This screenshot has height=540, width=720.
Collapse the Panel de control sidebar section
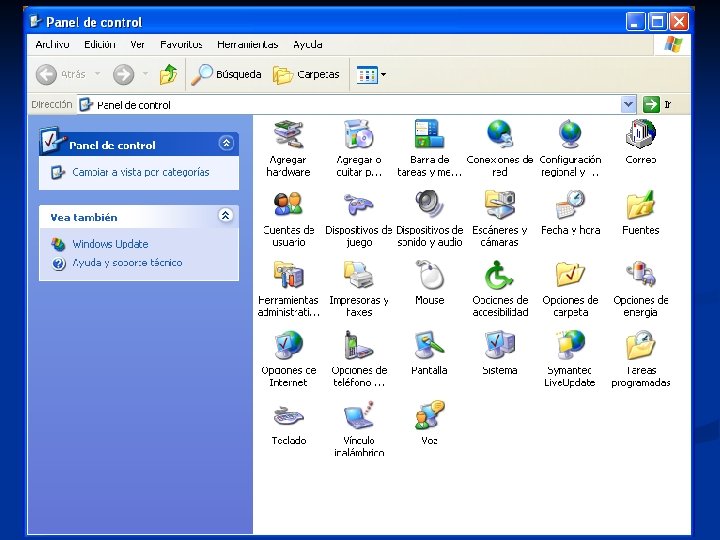226,144
